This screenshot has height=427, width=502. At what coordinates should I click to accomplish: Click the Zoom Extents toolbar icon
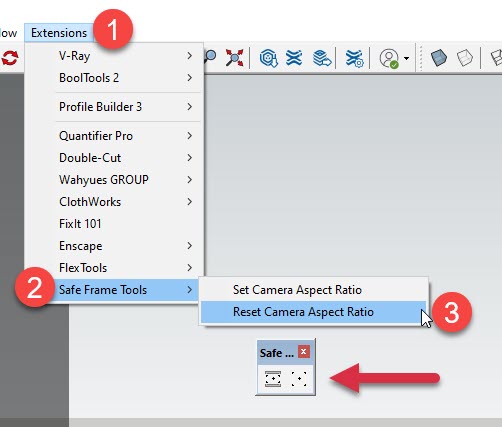234,58
